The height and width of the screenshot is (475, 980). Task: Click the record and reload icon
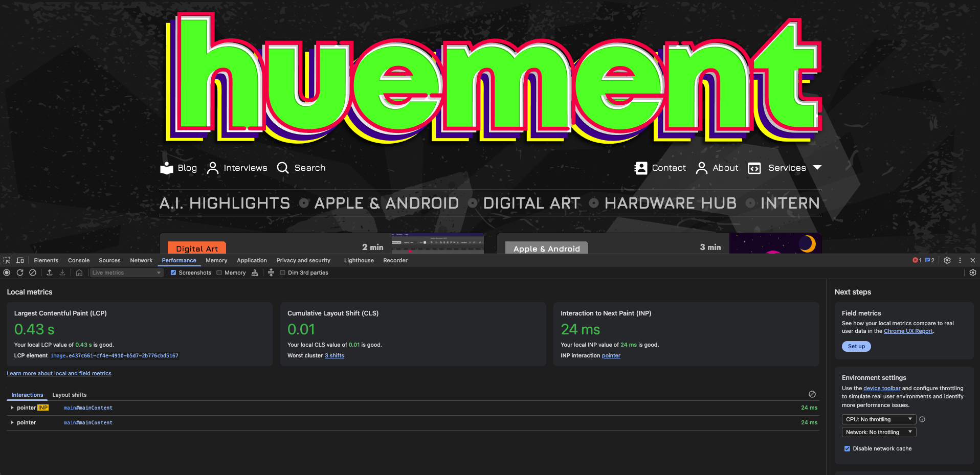click(x=20, y=273)
